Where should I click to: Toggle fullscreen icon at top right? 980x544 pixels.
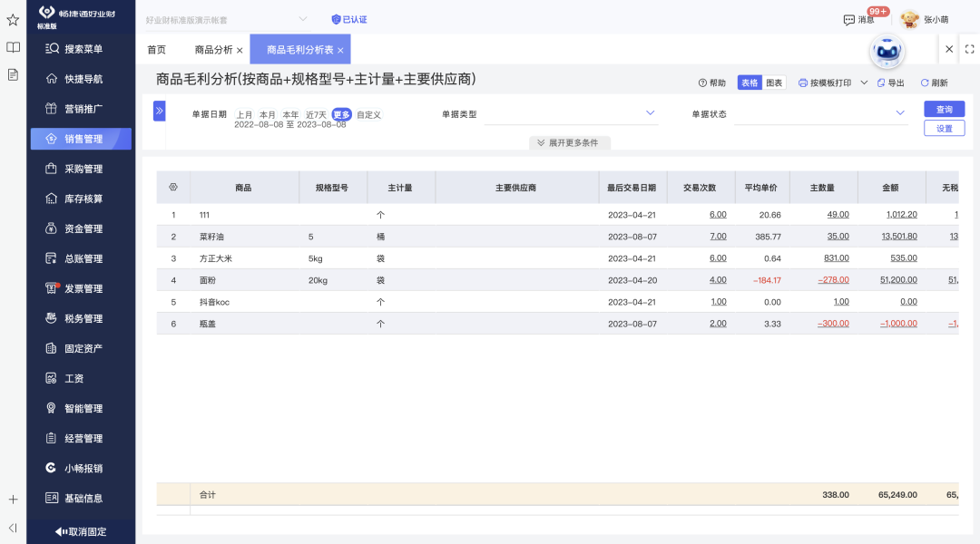tap(969, 49)
